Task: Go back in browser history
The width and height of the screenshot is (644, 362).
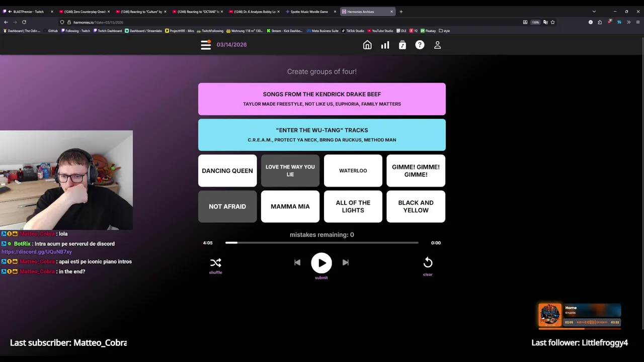Action: pos(6,22)
